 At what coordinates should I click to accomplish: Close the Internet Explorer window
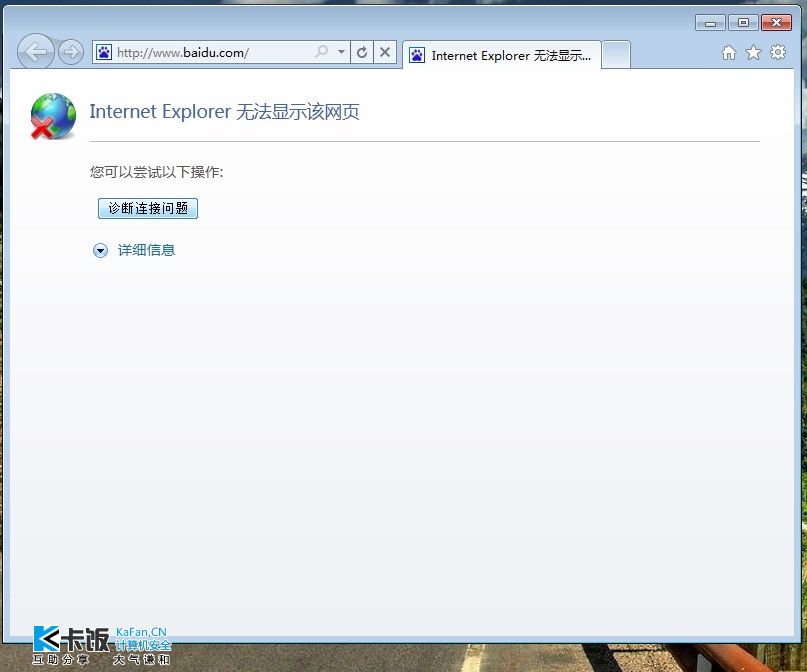[x=776, y=23]
